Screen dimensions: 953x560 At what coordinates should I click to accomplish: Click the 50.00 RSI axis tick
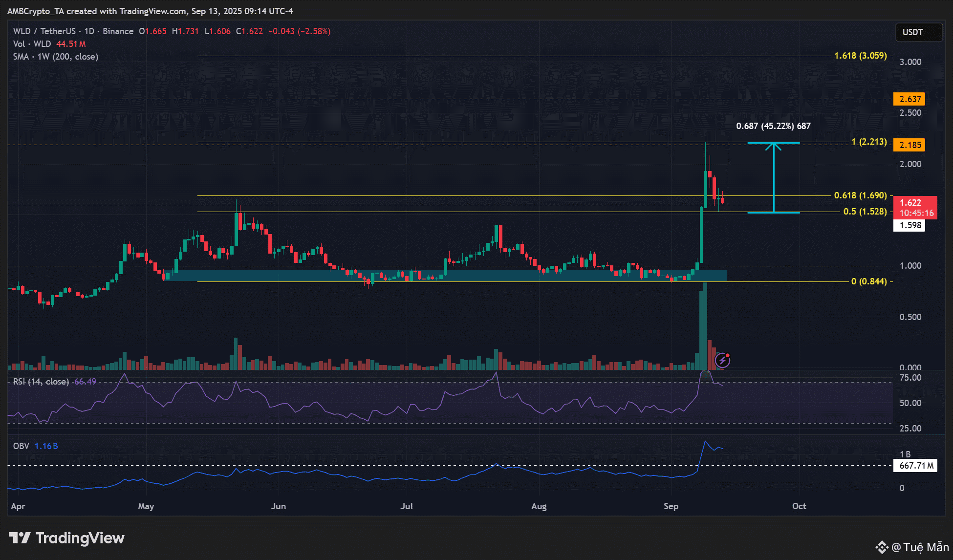tap(910, 403)
